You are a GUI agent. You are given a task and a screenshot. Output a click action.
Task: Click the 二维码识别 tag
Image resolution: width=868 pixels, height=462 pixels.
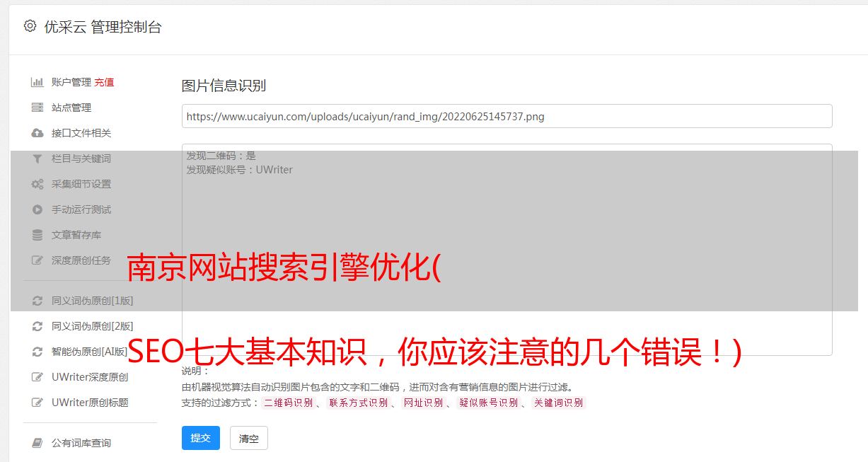click(x=288, y=403)
